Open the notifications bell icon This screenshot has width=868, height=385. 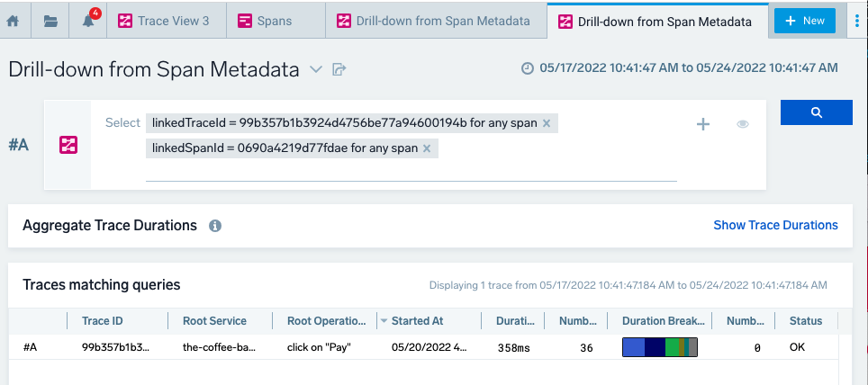(x=88, y=21)
